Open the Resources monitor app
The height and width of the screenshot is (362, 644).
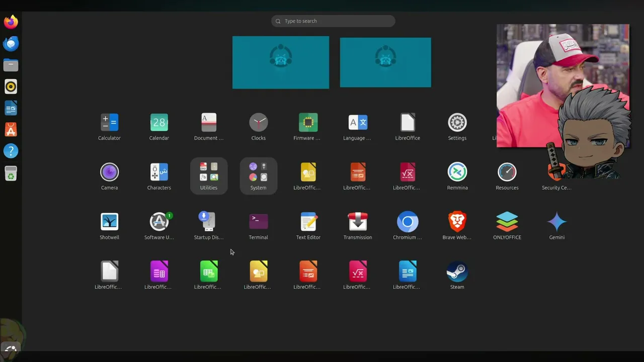click(x=507, y=172)
